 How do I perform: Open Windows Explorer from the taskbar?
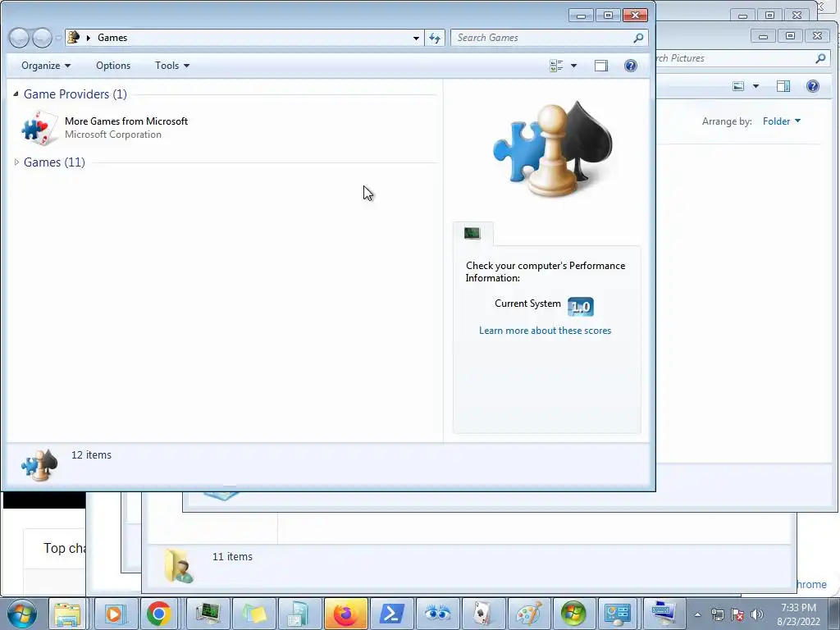click(67, 614)
